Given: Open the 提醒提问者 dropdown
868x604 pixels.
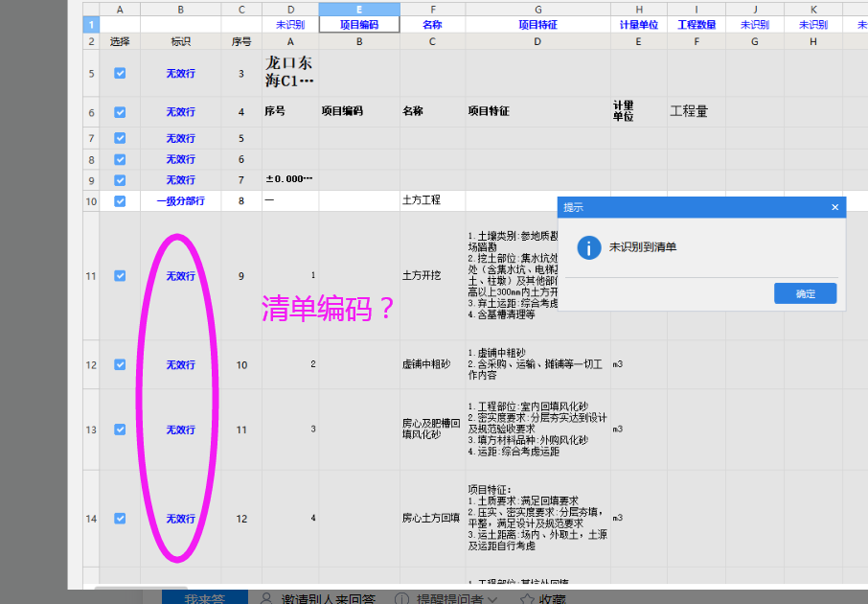Looking at the screenshot, I should tap(446, 598).
